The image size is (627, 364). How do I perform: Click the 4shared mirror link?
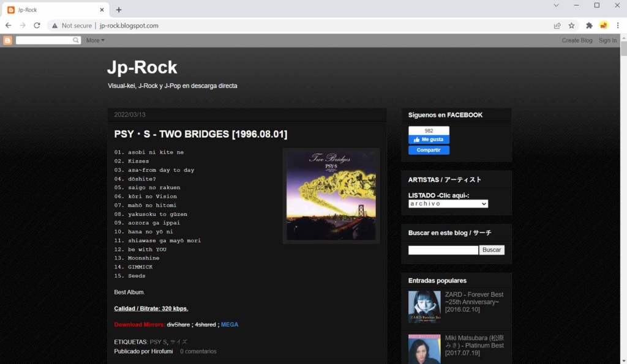(x=205, y=325)
